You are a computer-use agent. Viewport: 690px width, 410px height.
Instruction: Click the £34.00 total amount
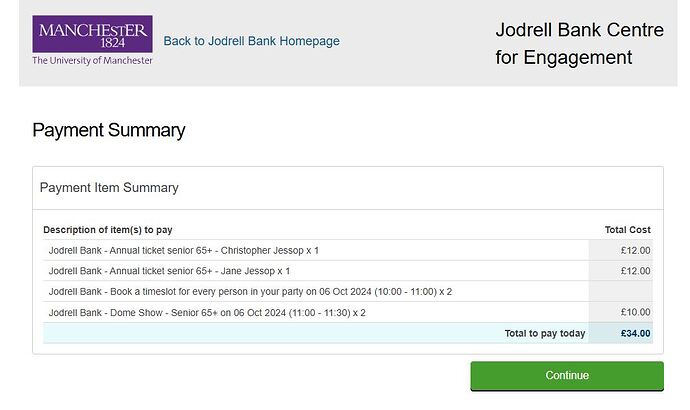click(634, 334)
